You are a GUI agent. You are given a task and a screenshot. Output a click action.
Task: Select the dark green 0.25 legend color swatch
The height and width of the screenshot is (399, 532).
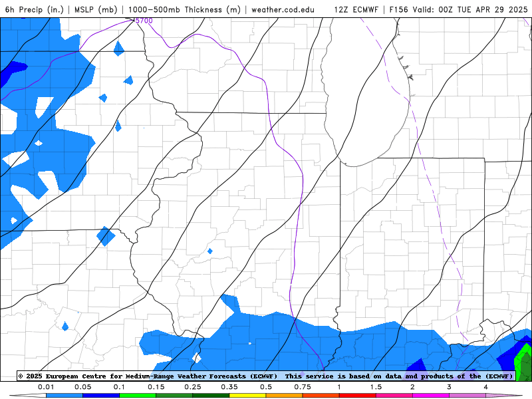[x=211, y=396]
